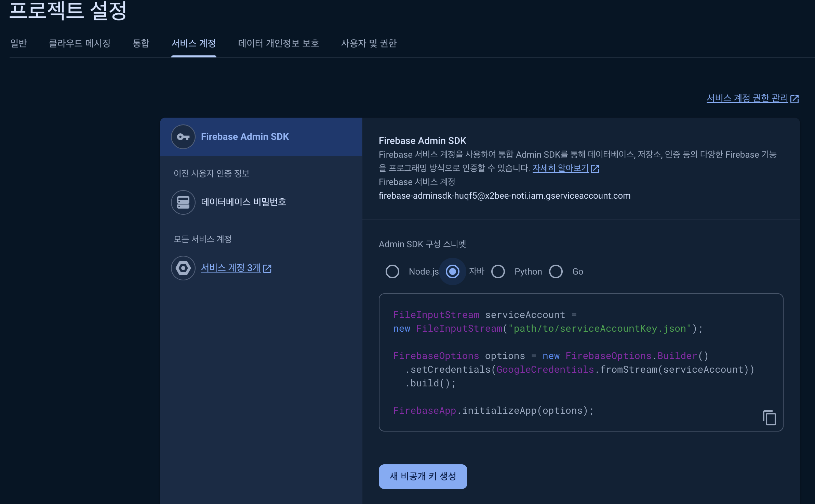The width and height of the screenshot is (815, 504).
Task: Click external-link icon beside 서비스 계정 3개
Action: click(x=267, y=268)
